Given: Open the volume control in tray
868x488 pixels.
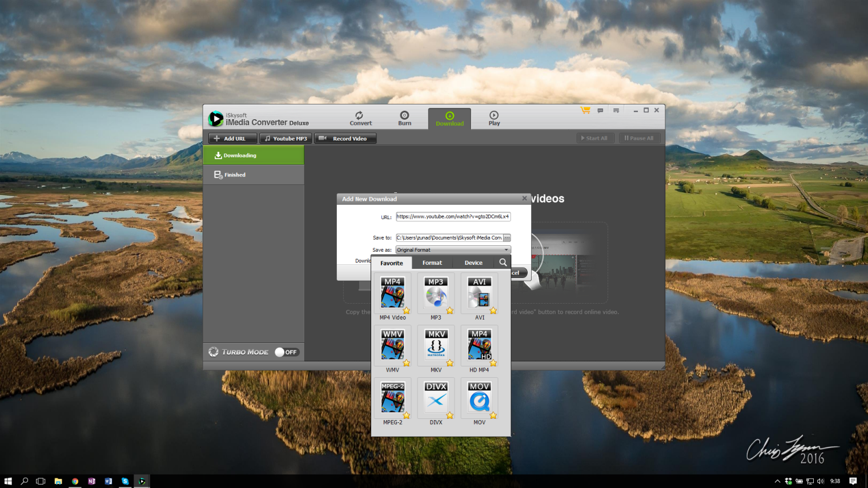Looking at the screenshot, I should 821,481.
